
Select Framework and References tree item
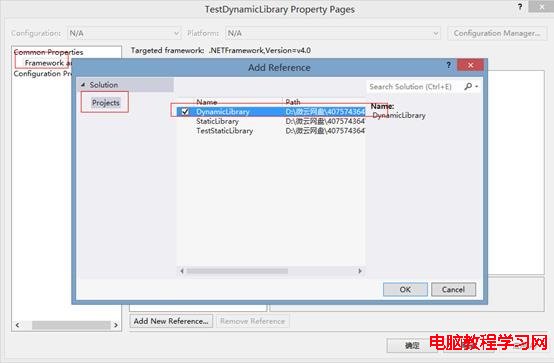(x=48, y=63)
